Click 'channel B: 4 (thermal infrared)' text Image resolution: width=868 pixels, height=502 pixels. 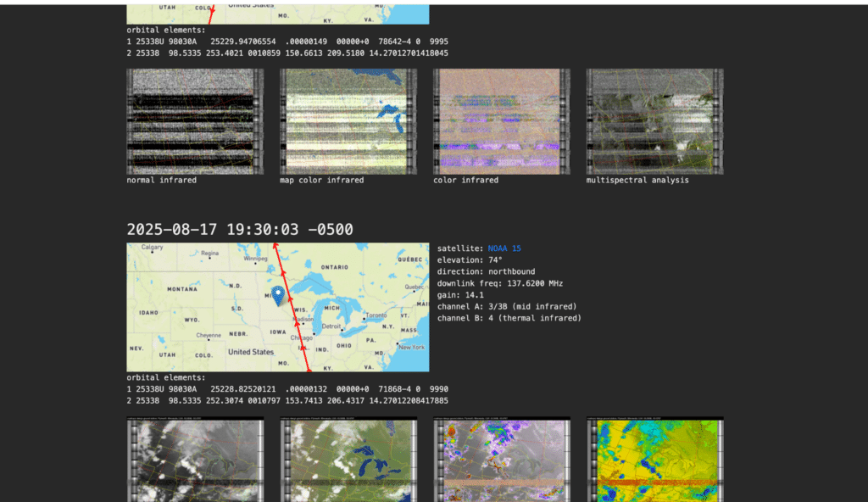[x=509, y=318]
